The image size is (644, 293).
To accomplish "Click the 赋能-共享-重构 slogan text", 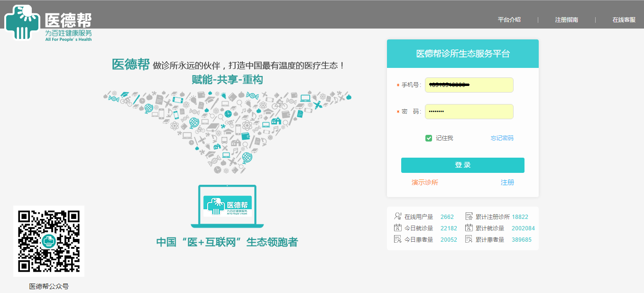I will pyautogui.click(x=227, y=79).
